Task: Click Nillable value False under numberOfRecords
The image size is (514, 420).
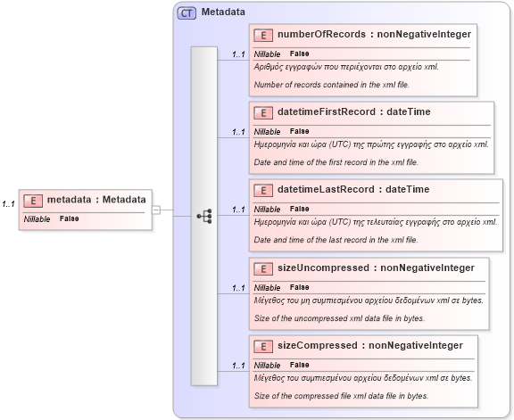Action: pos(299,54)
